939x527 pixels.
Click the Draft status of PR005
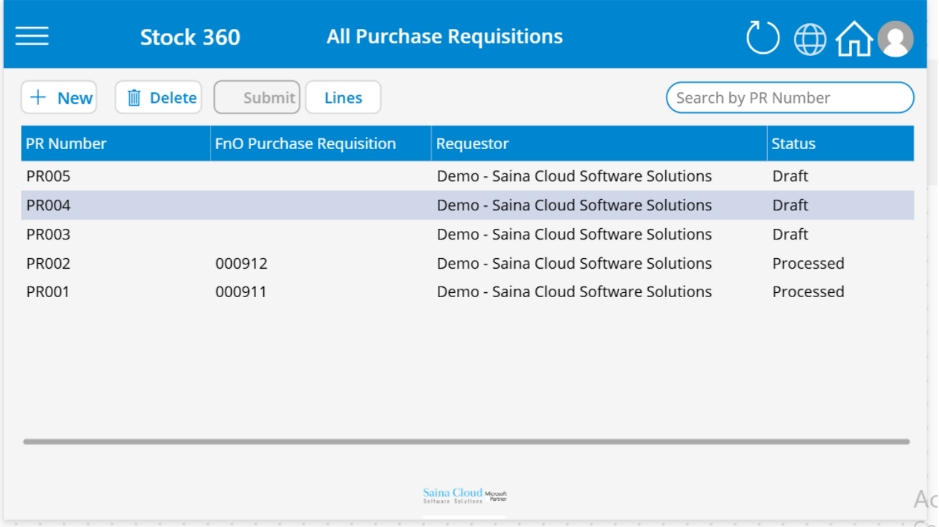pos(790,176)
